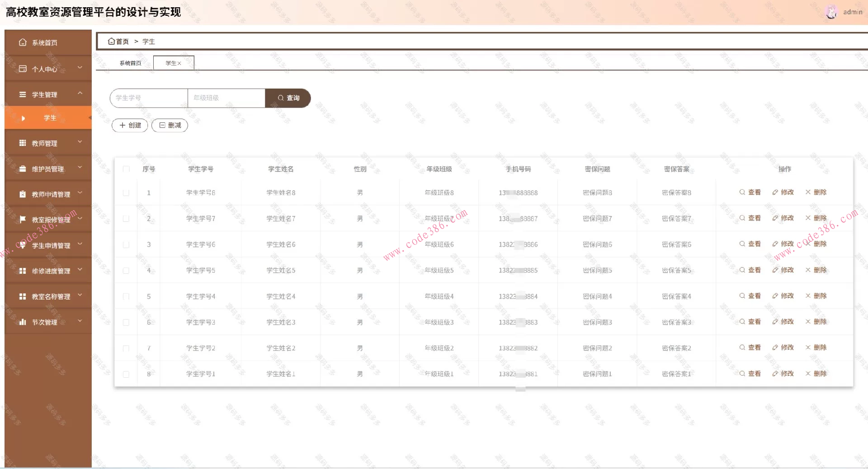Click the 学生申请管理 icon in sidebar

point(23,245)
